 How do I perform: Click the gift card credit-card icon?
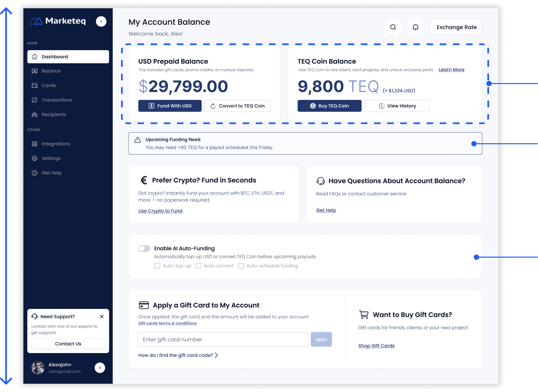(144, 305)
